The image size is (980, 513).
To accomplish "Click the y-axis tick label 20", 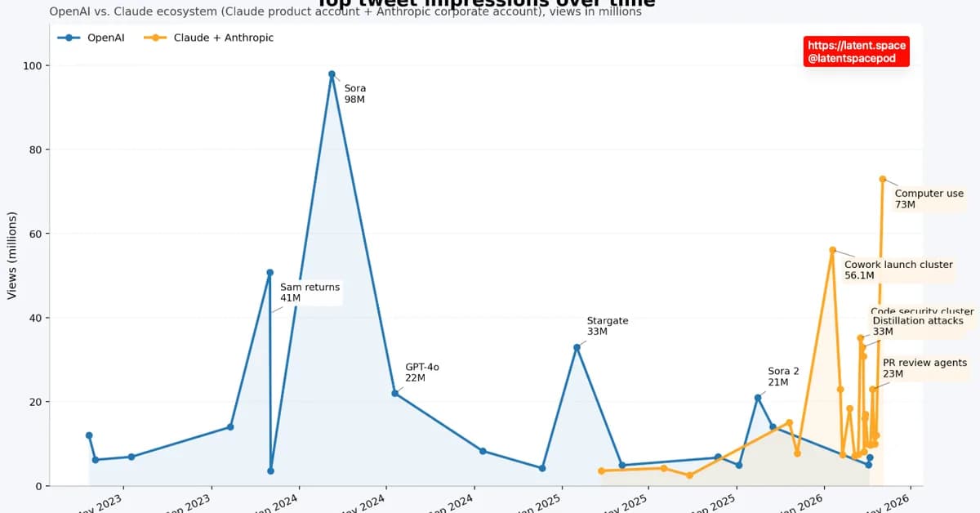I will [36, 402].
